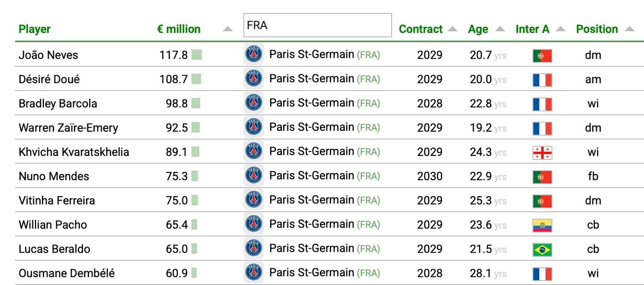Open Warren Zaïre-Emery player link

(x=68, y=128)
